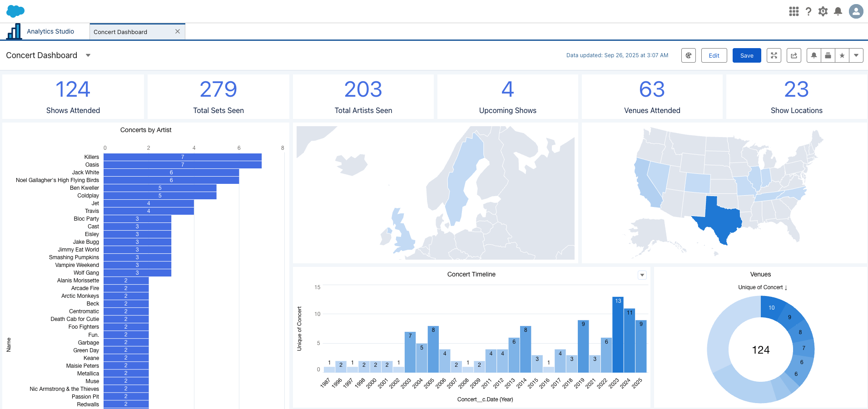
Task: Click the collection stack icon button
Action: coord(828,55)
